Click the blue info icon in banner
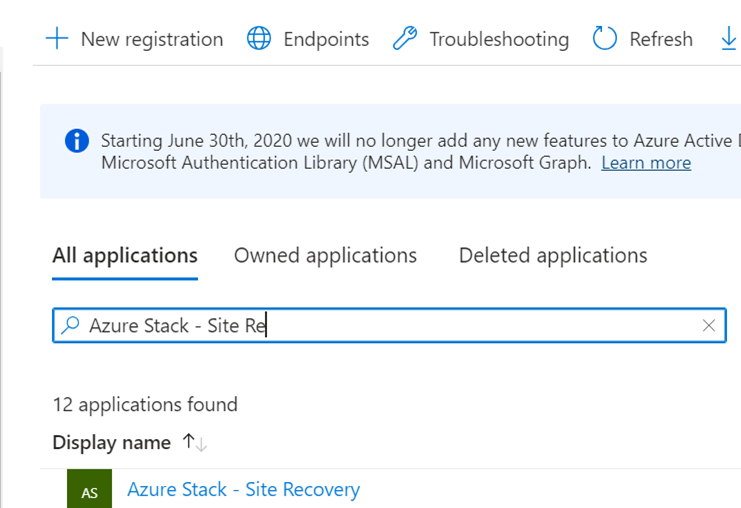 [x=76, y=141]
